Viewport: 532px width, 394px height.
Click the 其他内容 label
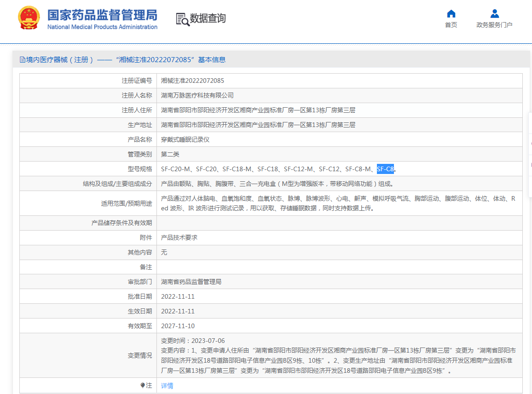tap(140, 253)
